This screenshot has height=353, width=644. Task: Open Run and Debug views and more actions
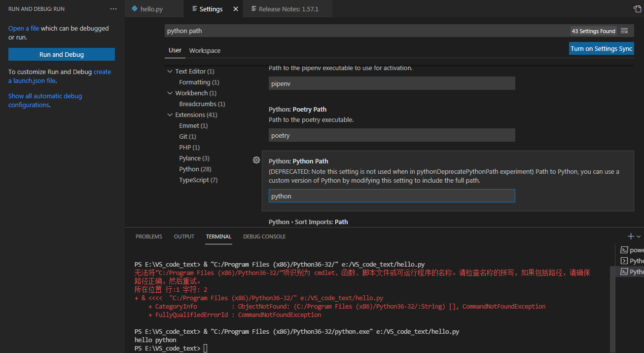pyautogui.click(x=113, y=9)
